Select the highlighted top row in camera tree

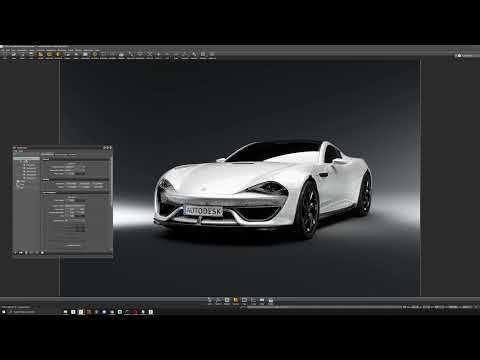[x=26, y=158]
